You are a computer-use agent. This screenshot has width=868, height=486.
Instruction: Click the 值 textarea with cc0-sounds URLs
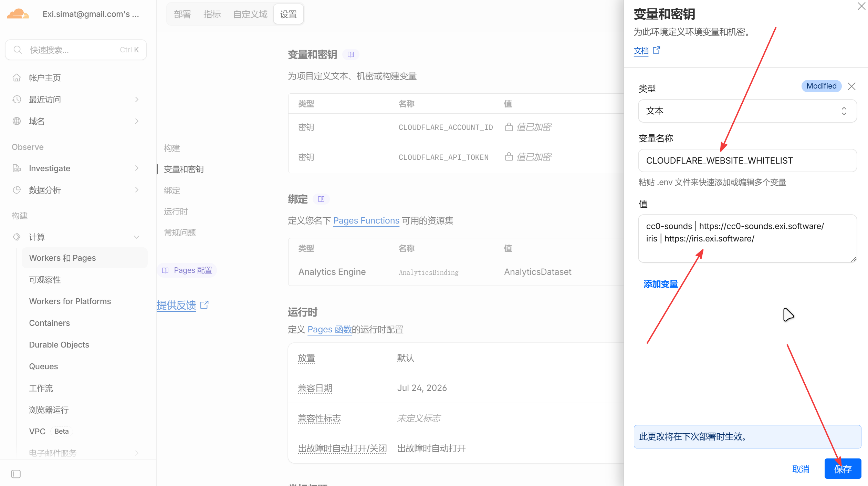click(747, 239)
